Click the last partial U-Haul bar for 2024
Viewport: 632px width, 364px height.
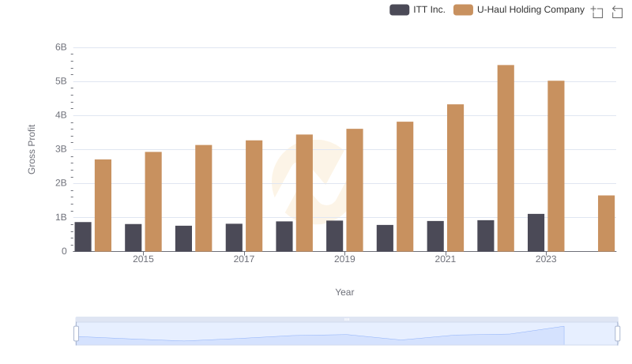pos(606,223)
